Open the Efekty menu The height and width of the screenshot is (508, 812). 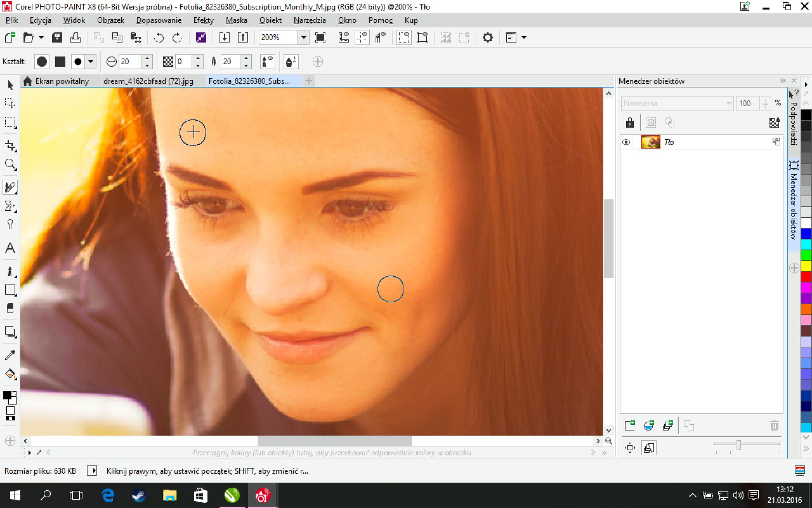[203, 20]
